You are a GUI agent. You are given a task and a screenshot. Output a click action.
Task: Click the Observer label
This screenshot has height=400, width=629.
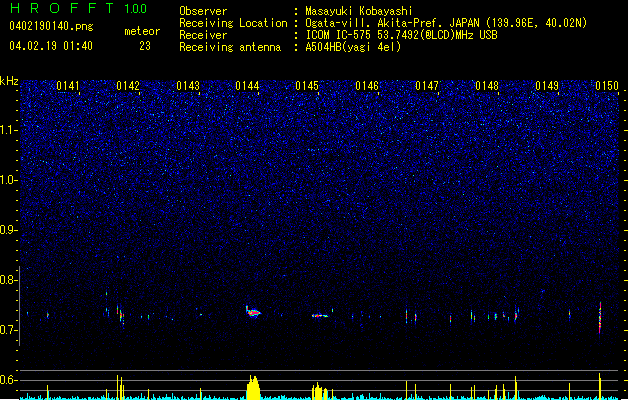point(203,11)
